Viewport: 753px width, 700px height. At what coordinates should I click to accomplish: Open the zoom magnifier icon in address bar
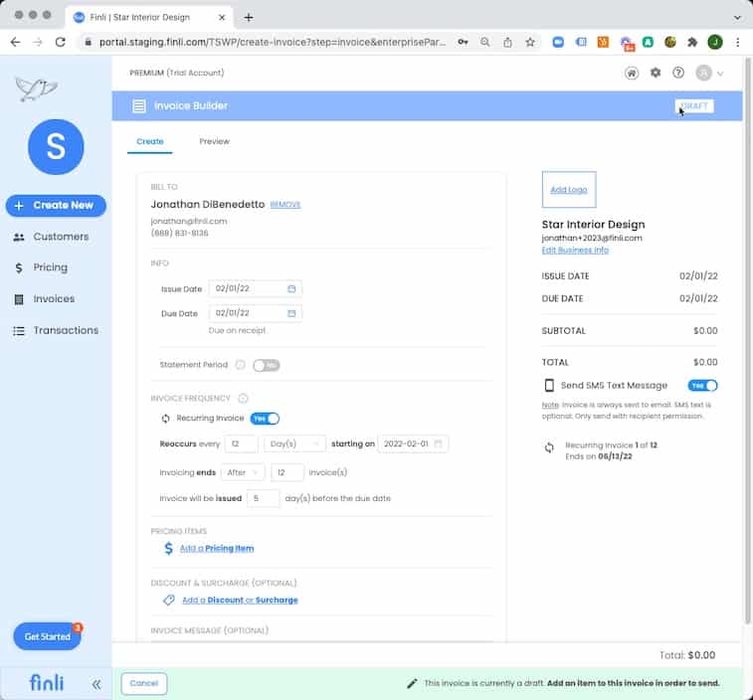point(485,42)
